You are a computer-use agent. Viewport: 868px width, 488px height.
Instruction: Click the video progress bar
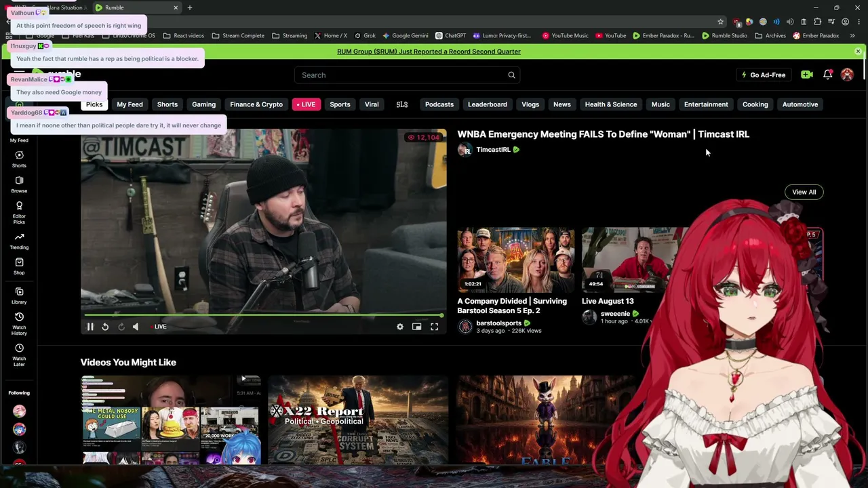[x=264, y=315]
